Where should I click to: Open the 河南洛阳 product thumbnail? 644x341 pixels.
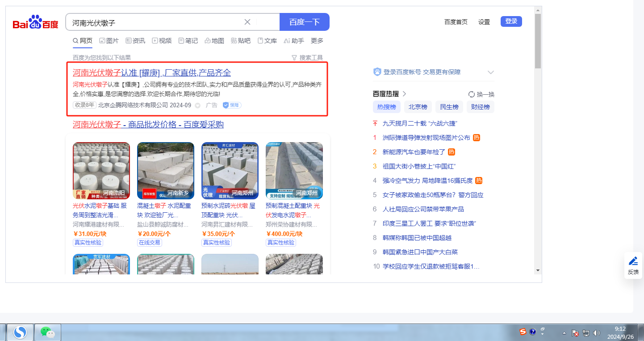pos(101,171)
